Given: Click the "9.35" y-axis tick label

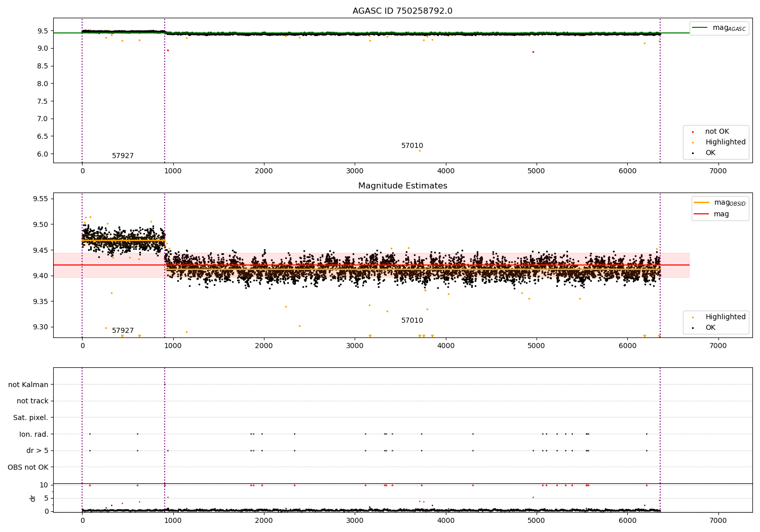Looking at the screenshot, I should [x=40, y=301].
